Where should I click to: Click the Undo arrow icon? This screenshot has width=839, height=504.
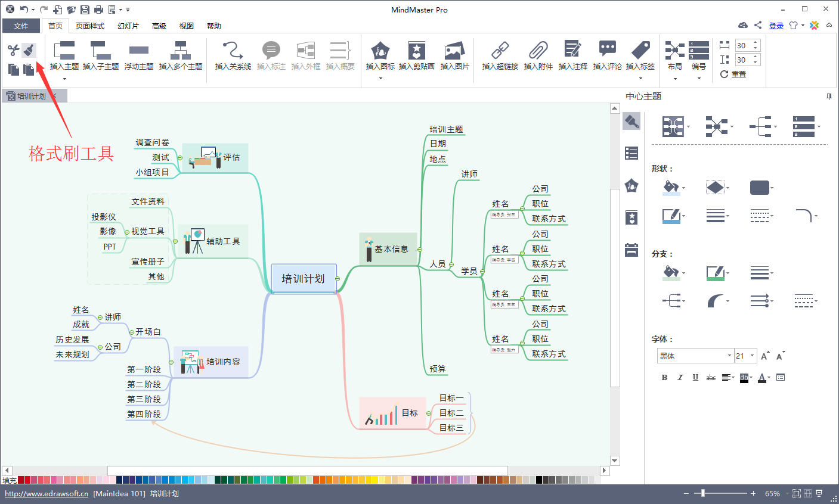[x=24, y=10]
